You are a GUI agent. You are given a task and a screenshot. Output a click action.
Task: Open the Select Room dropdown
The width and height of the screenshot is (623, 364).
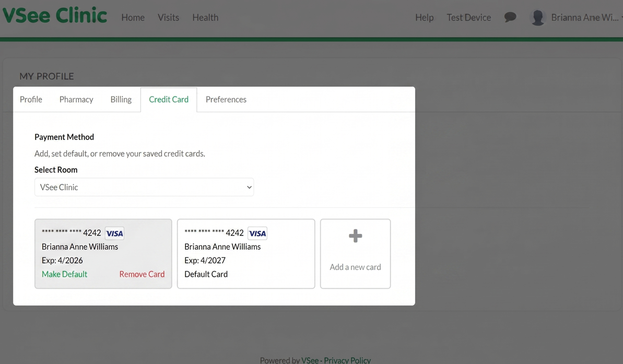point(144,187)
